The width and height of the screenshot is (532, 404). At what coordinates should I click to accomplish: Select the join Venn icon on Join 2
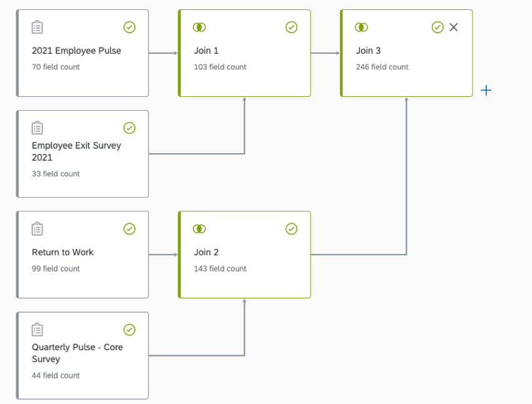199,229
